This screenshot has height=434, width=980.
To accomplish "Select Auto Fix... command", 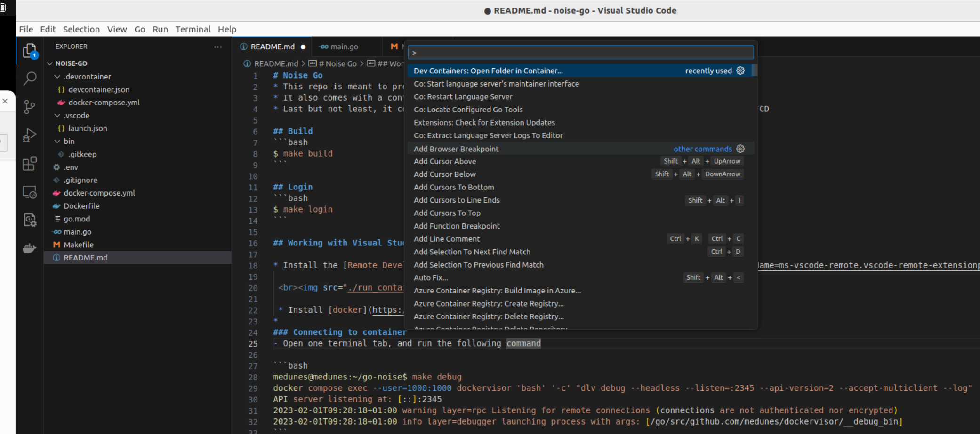I will point(580,277).
